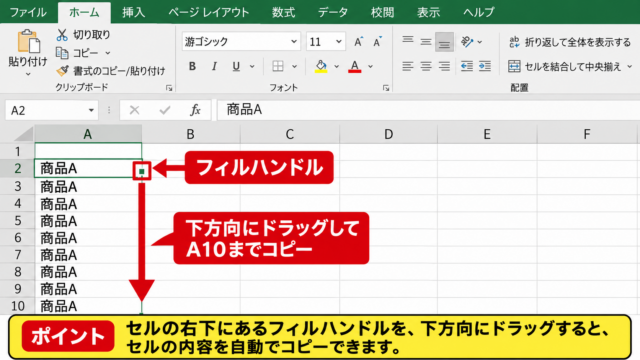This screenshot has width=640, height=360.
Task: Click the formula bar containing 商品A
Action: (429, 110)
